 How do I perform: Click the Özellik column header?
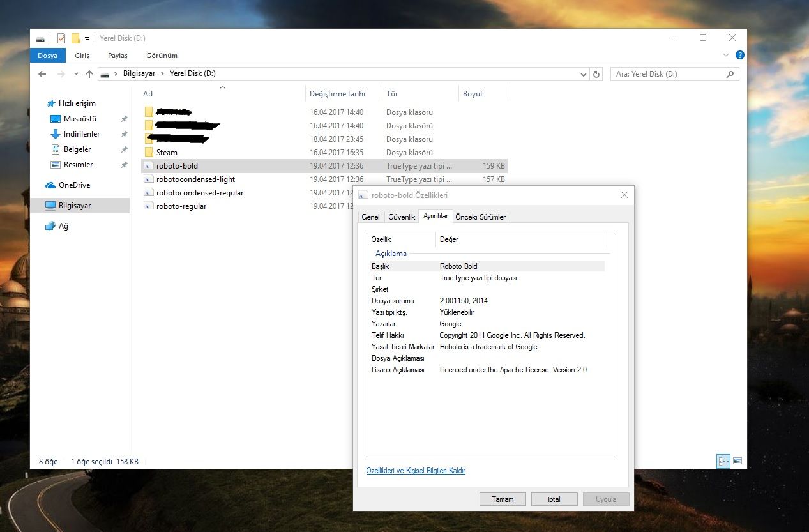point(402,239)
